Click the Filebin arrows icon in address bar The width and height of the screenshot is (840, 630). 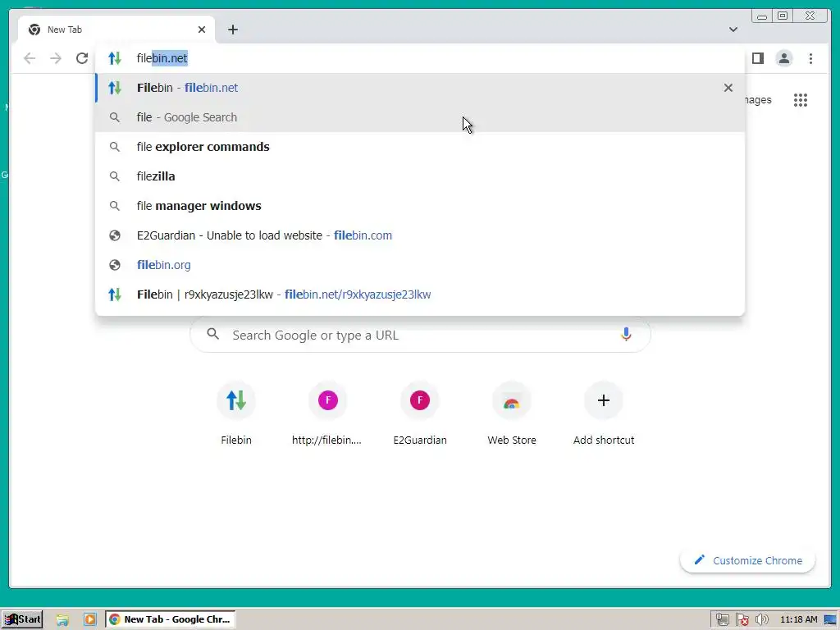point(115,58)
